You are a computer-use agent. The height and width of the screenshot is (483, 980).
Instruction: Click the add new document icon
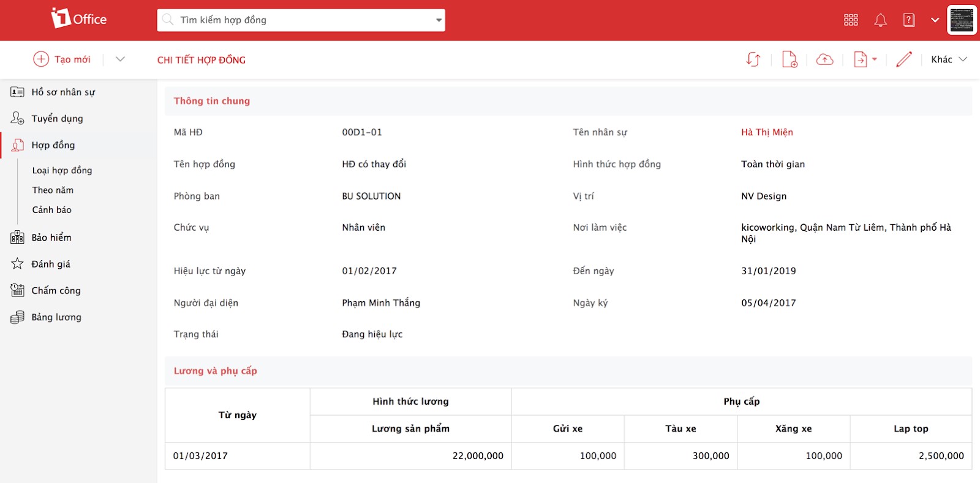click(x=790, y=59)
